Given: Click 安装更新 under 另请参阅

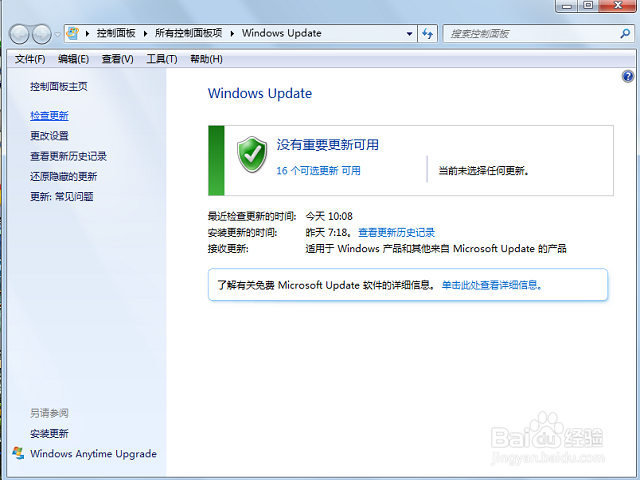Looking at the screenshot, I should (x=49, y=433).
